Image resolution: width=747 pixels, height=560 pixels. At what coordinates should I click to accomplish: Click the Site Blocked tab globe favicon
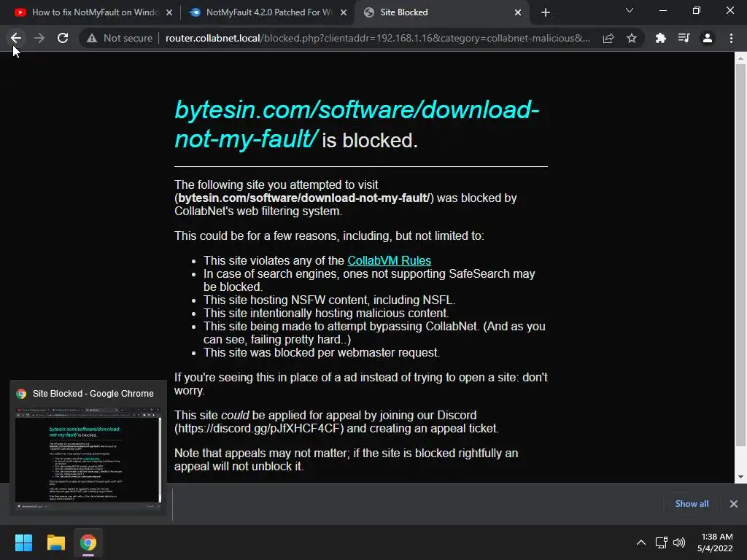pyautogui.click(x=368, y=12)
